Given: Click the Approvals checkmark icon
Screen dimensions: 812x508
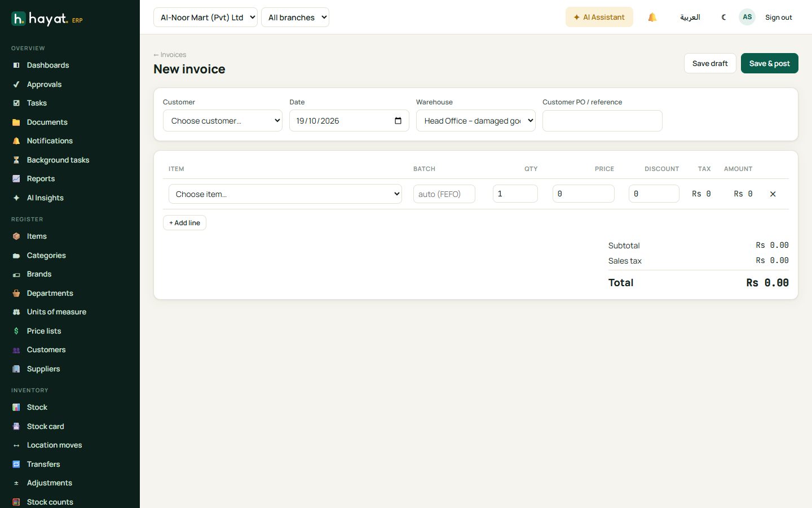Looking at the screenshot, I should (x=16, y=85).
